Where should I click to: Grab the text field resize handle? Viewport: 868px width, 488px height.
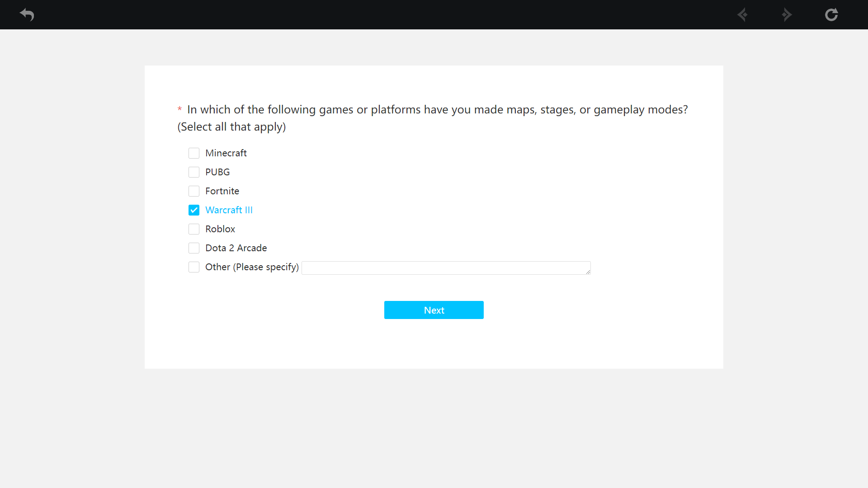point(588,272)
